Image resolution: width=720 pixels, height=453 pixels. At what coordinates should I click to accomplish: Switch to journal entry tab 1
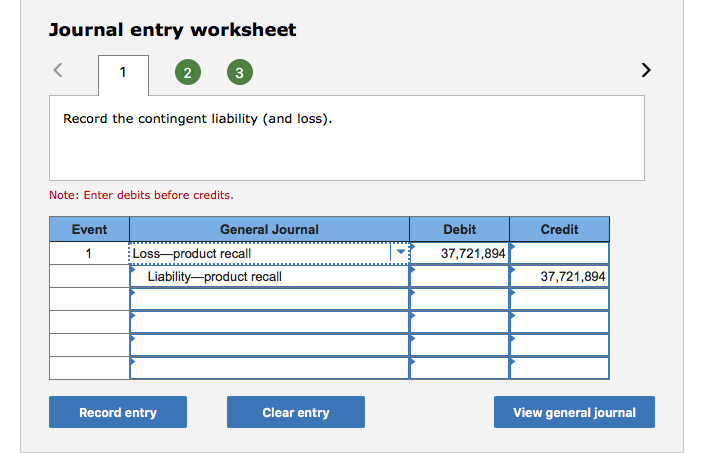(123, 75)
